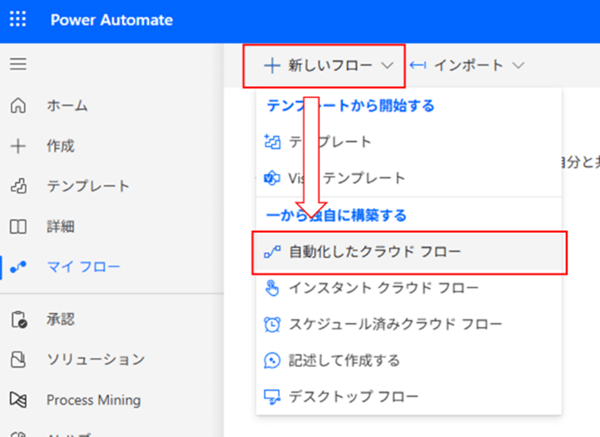Image resolution: width=600 pixels, height=437 pixels.
Task: Collapse the left navigation hamburger menu
Action: click(x=18, y=65)
